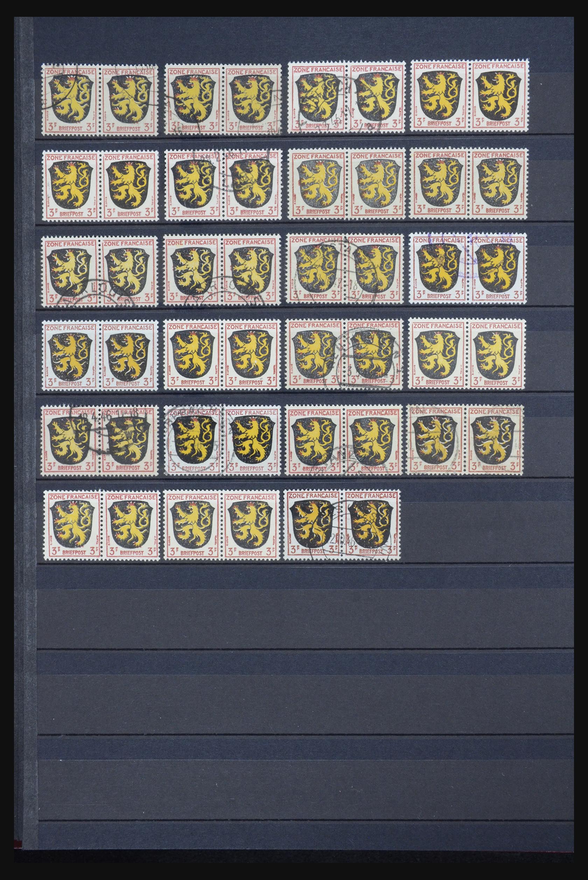588x880 pixels.
Task: Select the clean first pair of the last row
Action: (x=100, y=526)
